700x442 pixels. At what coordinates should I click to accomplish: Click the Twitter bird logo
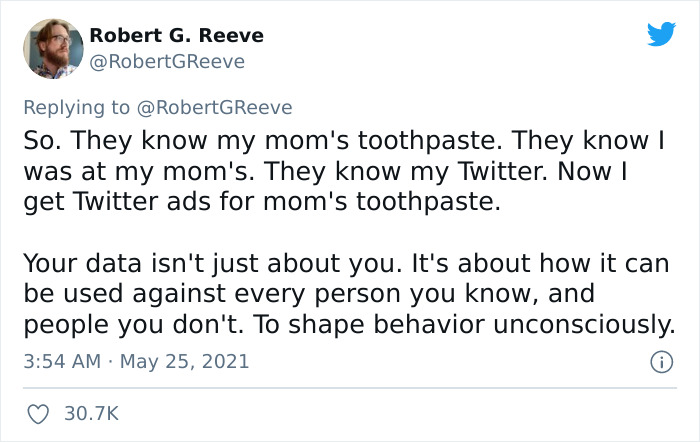[x=661, y=35]
